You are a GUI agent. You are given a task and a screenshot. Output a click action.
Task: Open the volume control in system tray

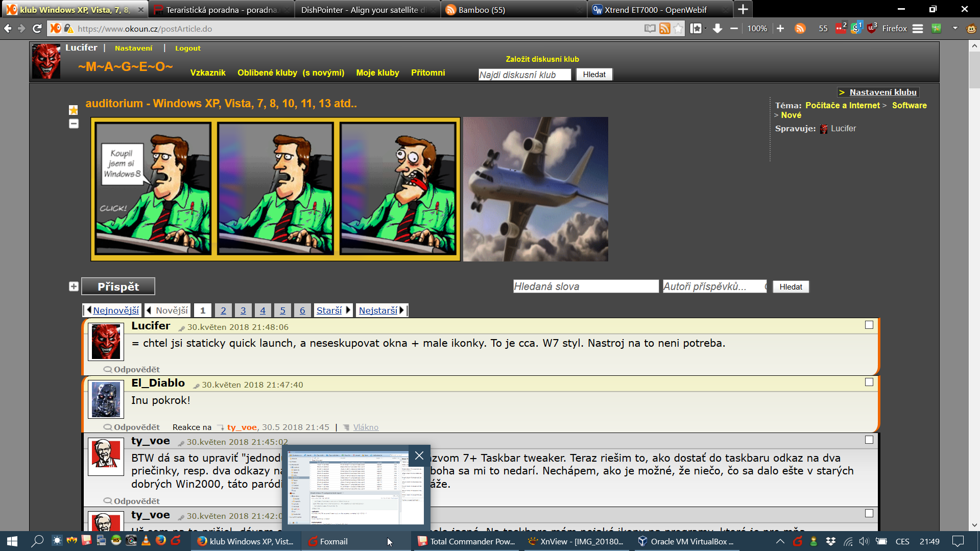(x=864, y=541)
